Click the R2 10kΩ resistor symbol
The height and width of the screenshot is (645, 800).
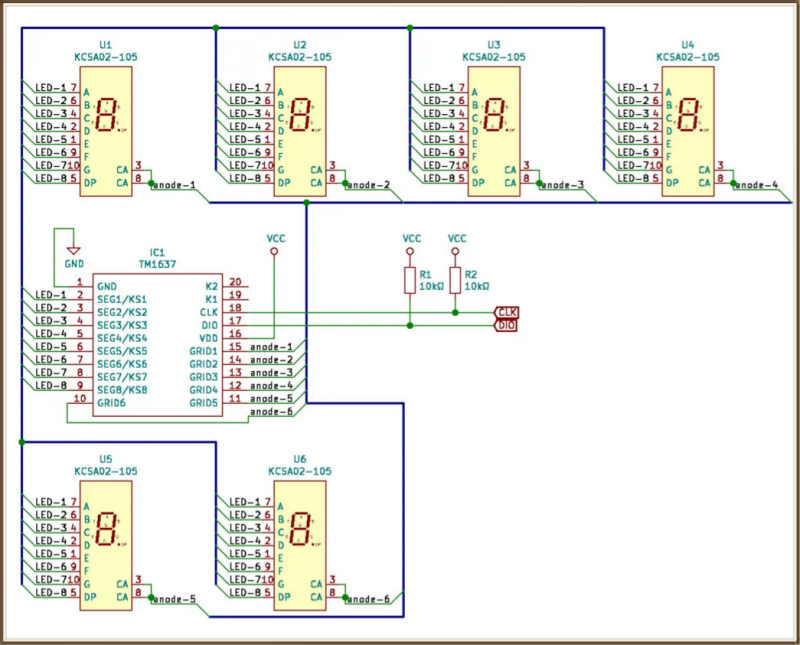[x=455, y=280]
